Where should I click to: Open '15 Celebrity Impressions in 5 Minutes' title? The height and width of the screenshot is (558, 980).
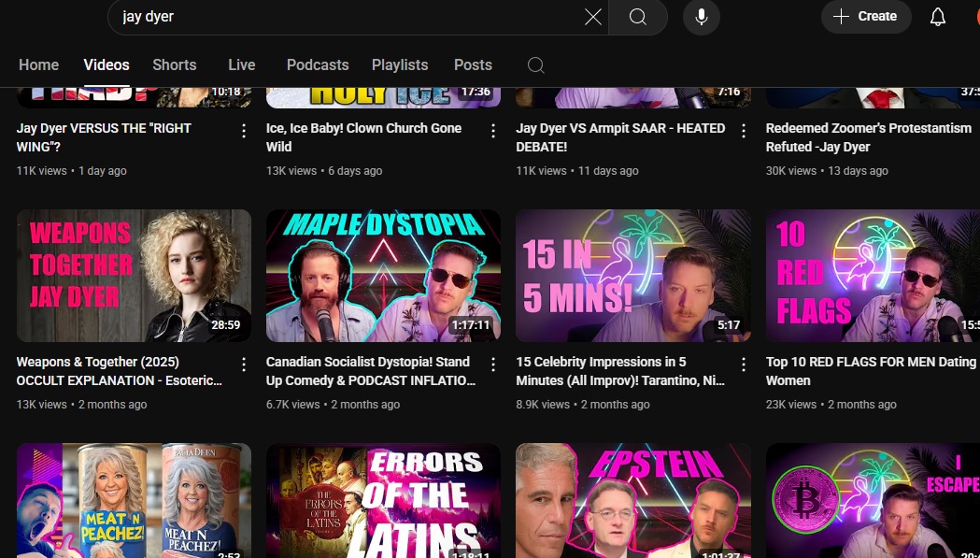click(x=620, y=371)
